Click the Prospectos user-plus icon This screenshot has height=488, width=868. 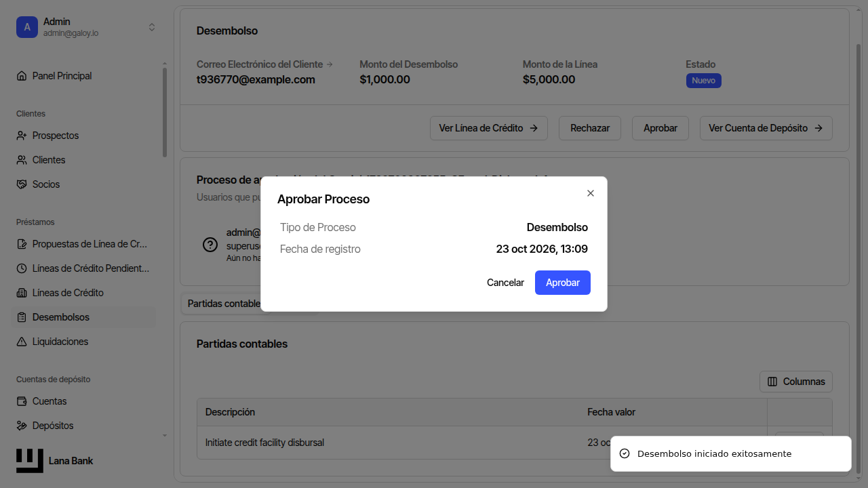[x=22, y=136]
